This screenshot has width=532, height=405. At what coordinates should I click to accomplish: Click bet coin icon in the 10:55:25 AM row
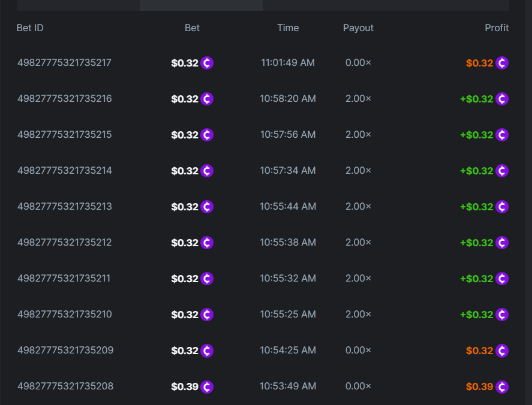click(x=207, y=315)
